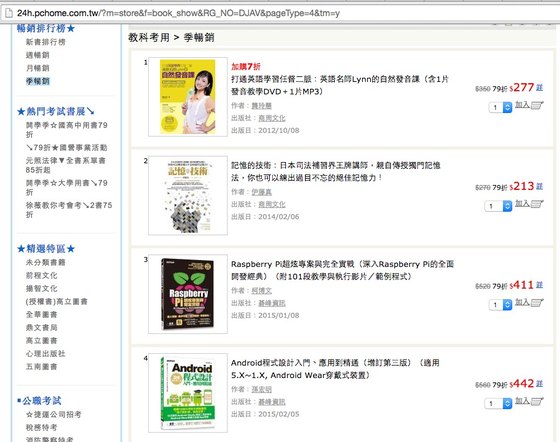Image resolution: width=560 pixels, height=442 pixels.
Task: Open the Raspberry Pi超炫專案與完全實戰 book title
Action: [342, 270]
